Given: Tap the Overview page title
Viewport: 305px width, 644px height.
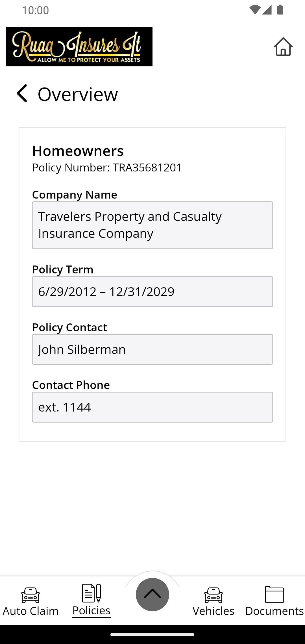Looking at the screenshot, I should [78, 94].
